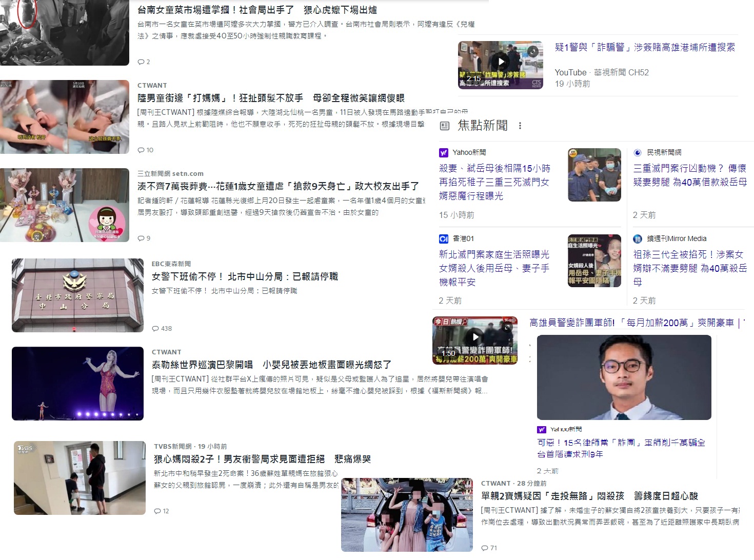Open headline 三重滅門案行凶動機
Viewport: 754px width, 560px height.
click(x=689, y=175)
